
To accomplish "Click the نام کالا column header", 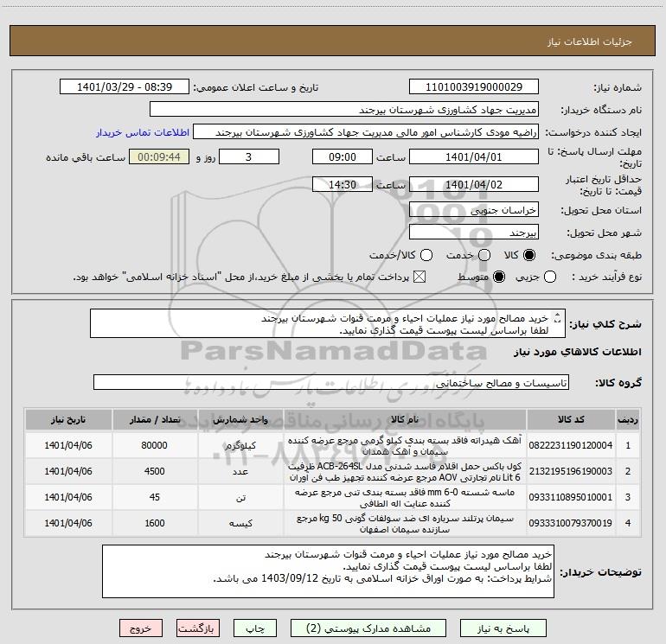I will point(405,420).
